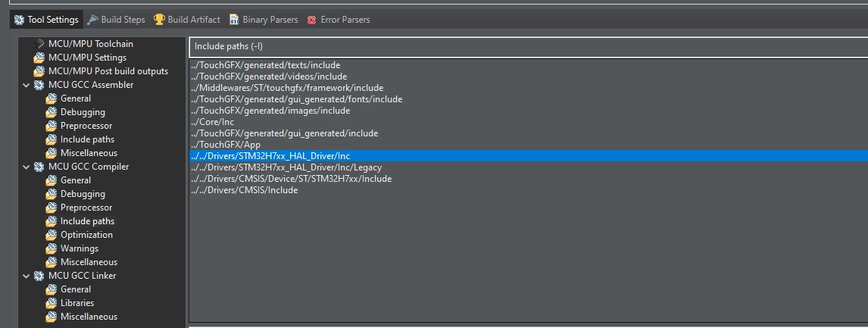Click the MCU GCC Linker gear icon

[39, 276]
